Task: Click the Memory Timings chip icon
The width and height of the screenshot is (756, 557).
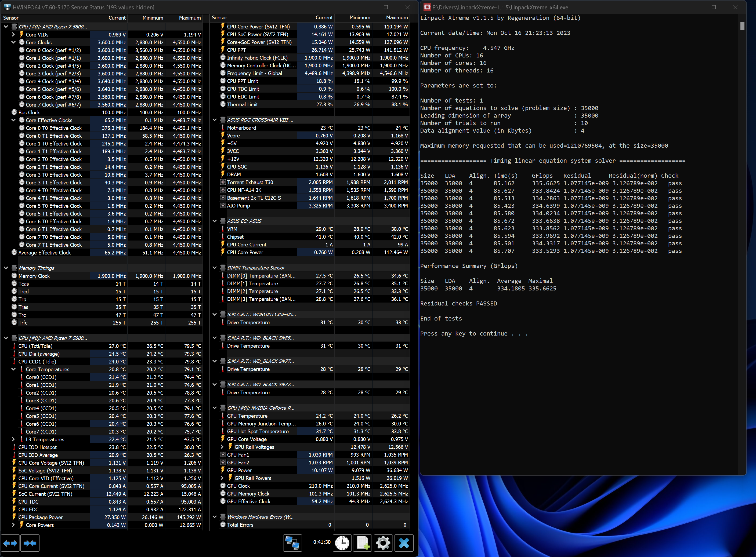Action: [x=14, y=268]
